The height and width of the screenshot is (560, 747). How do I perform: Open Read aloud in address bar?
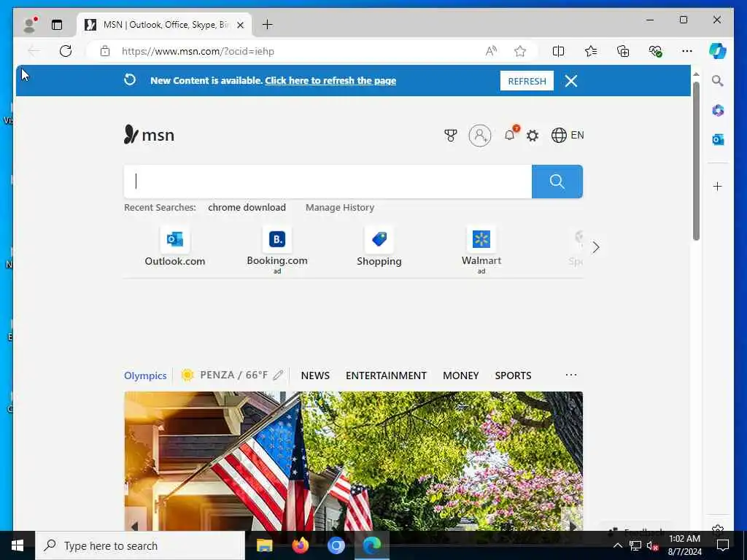tap(491, 51)
